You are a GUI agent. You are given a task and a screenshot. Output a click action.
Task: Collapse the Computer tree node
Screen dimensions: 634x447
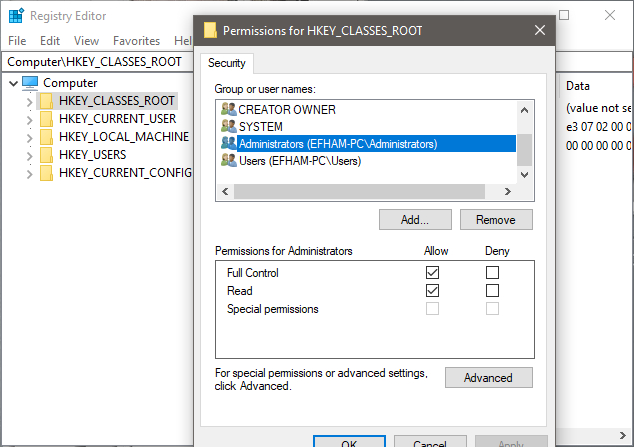click(x=13, y=84)
